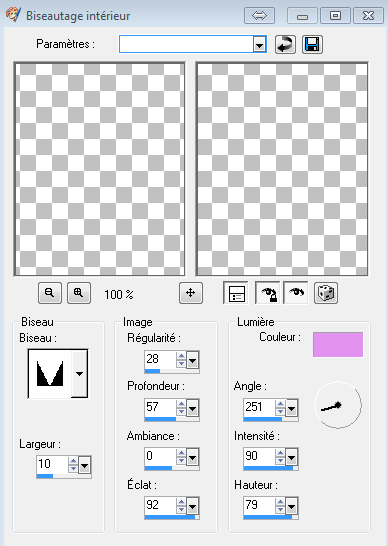Click the Régularité value field showing 28

tap(160, 360)
